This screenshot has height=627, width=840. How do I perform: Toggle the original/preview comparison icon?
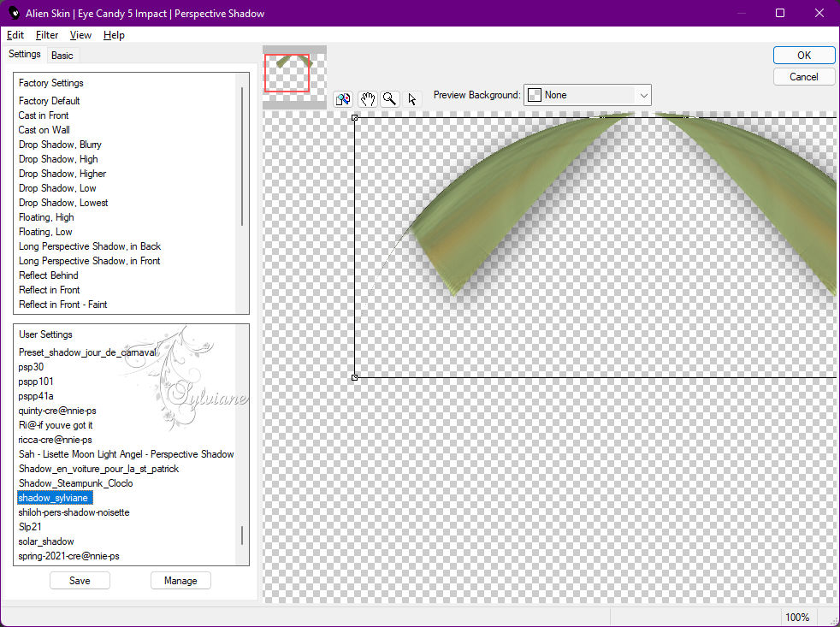point(343,99)
